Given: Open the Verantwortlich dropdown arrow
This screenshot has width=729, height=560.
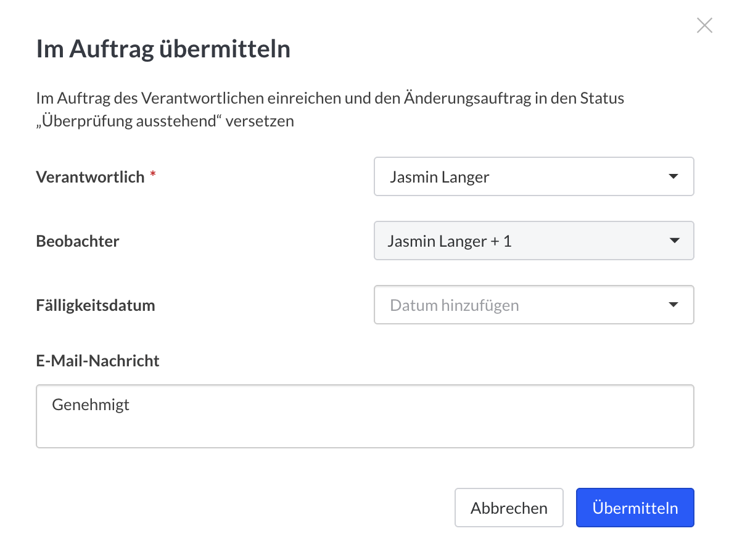Looking at the screenshot, I should 673,176.
